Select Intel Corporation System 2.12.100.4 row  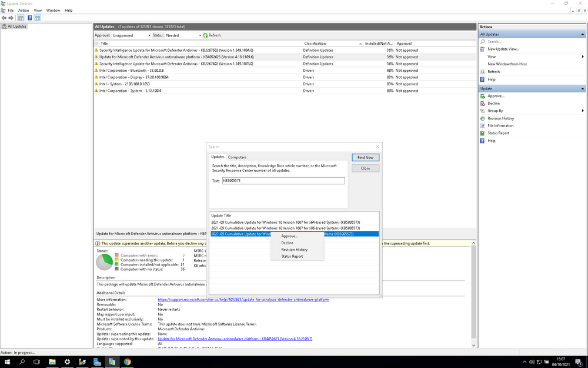285,91
